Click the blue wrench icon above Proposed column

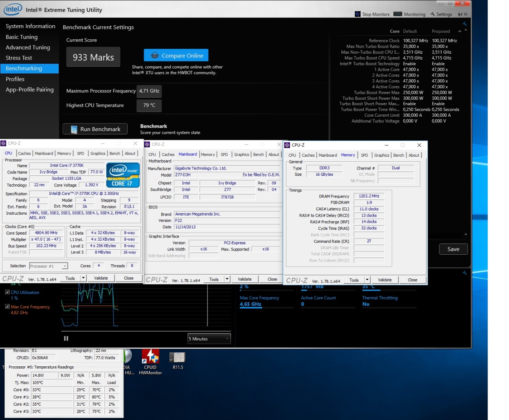click(465, 24)
